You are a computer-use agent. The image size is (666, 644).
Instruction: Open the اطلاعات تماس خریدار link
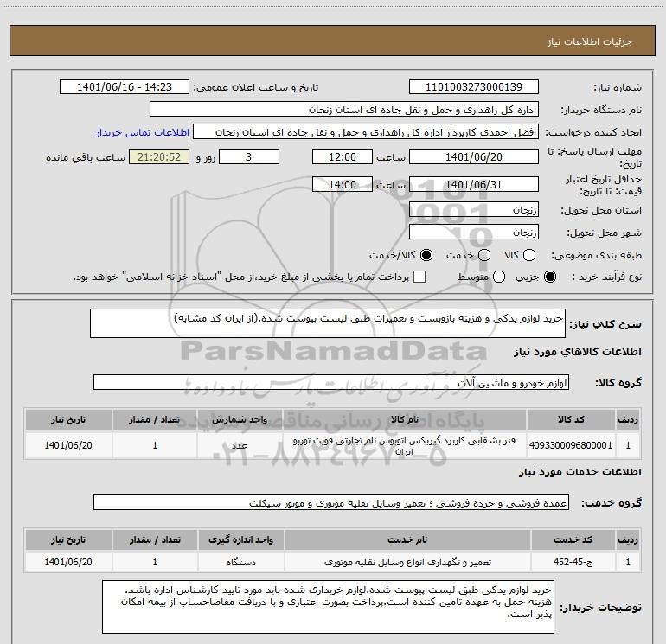tap(143, 132)
